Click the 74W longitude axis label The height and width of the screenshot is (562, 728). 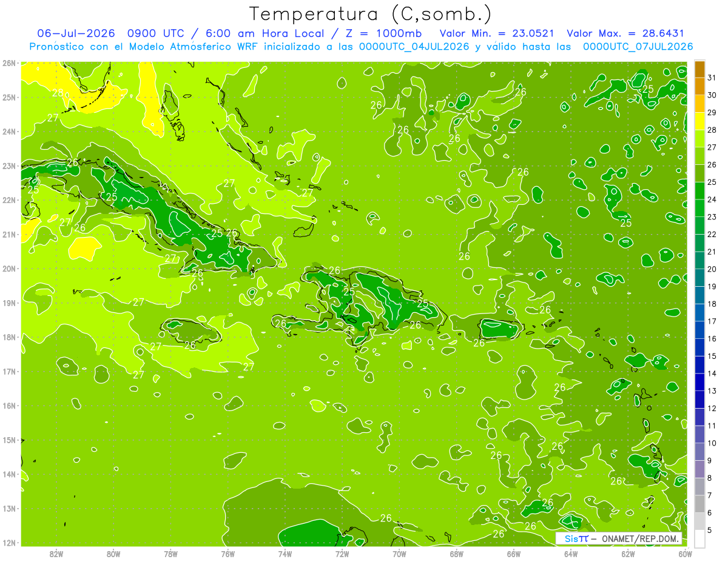click(x=285, y=553)
